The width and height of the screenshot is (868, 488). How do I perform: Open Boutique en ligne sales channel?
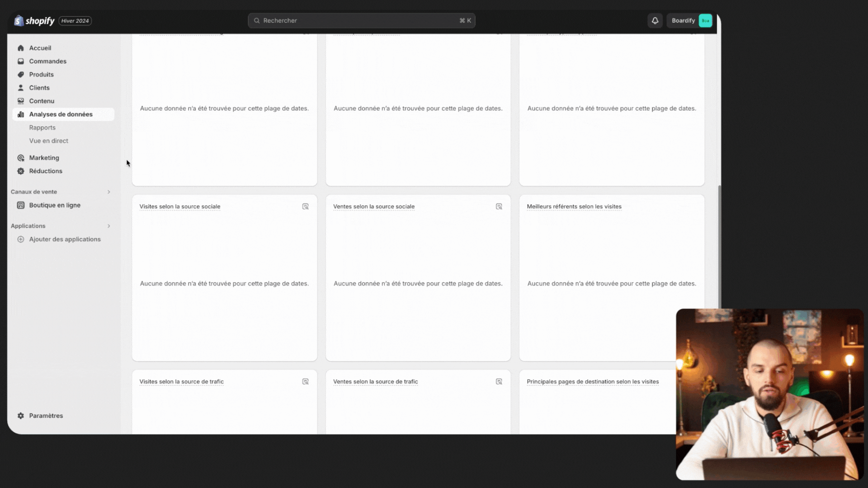pyautogui.click(x=54, y=205)
